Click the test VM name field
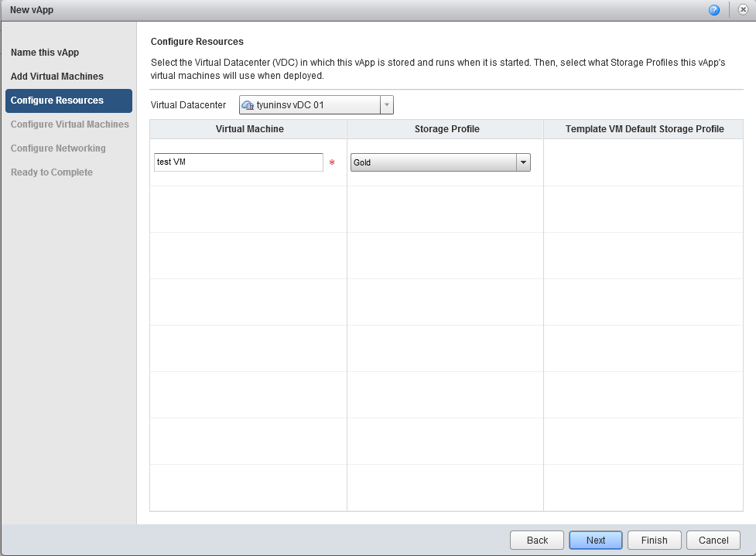Viewport: 756px width, 556px height. click(x=238, y=162)
